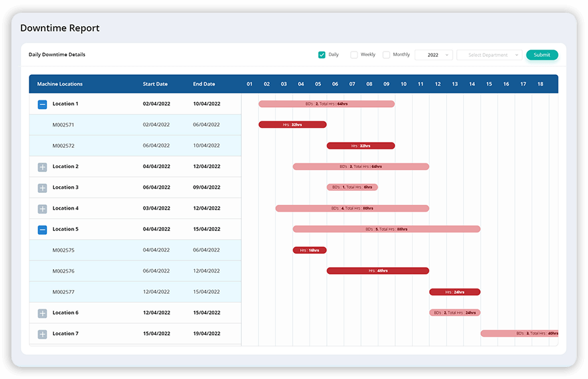The height and width of the screenshot is (379, 588).
Task: Expand Location 3 using the plus icon
Action: [x=42, y=188]
